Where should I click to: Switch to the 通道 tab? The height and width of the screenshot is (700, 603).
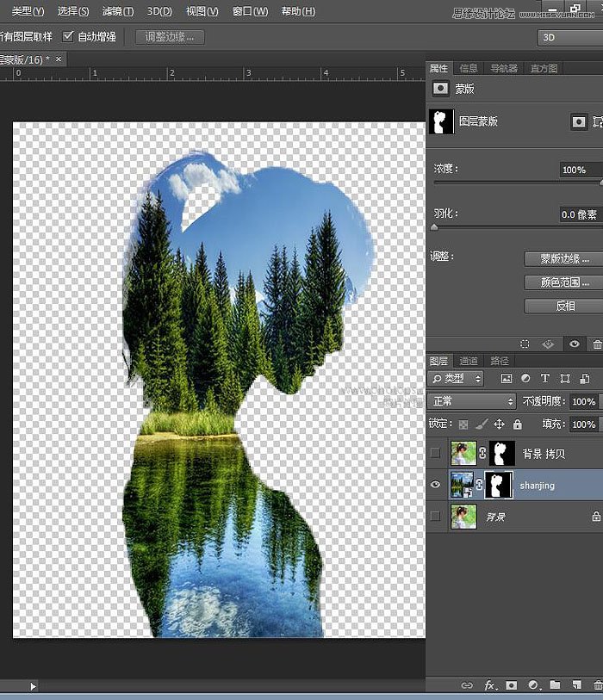pyautogui.click(x=469, y=361)
